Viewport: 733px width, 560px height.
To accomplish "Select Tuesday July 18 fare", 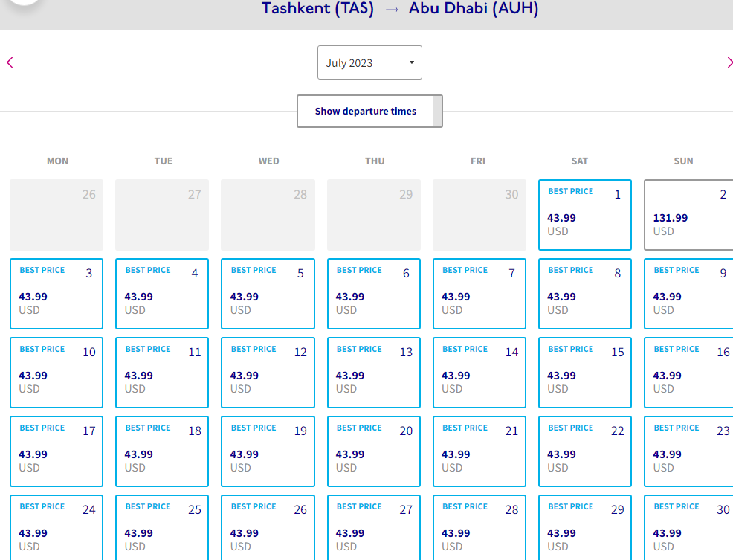I will click(162, 451).
